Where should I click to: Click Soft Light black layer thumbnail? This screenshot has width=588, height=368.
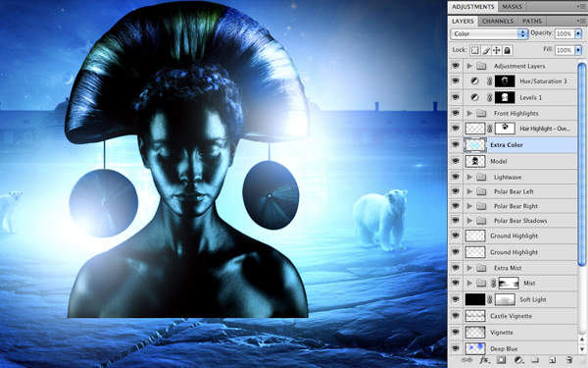pos(475,299)
